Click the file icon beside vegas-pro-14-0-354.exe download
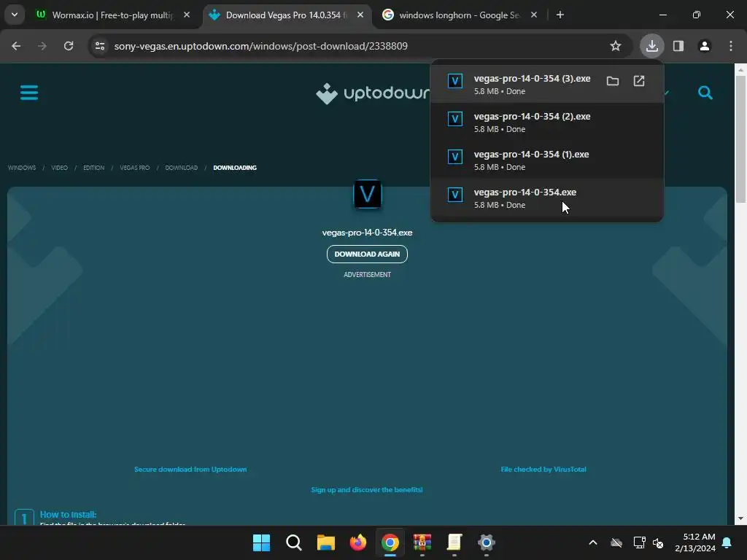Image resolution: width=747 pixels, height=560 pixels. 455,195
